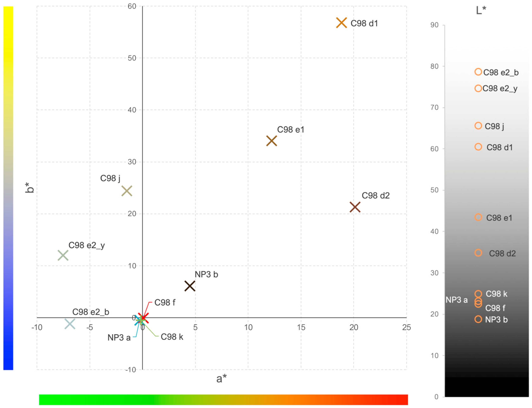The height and width of the screenshot is (408, 532).
Task: Select the C98 e2_b light blue cross marker
Action: pyautogui.click(x=70, y=324)
